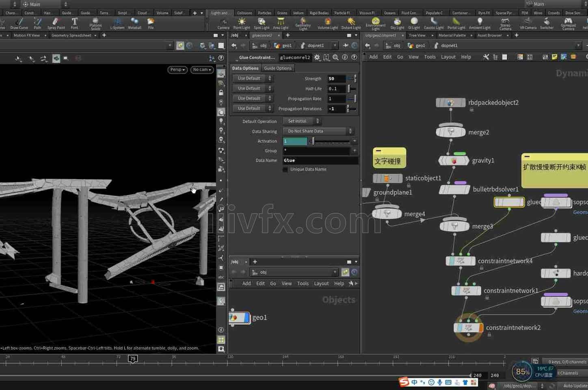The width and height of the screenshot is (588, 390).
Task: Toggle display flag on constraintnetwork2 node
Action: pos(481,328)
